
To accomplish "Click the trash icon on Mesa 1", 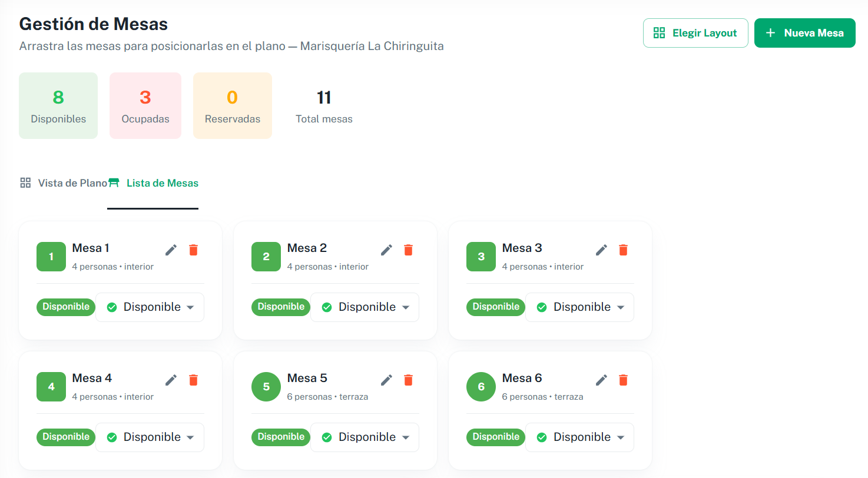I will (193, 250).
